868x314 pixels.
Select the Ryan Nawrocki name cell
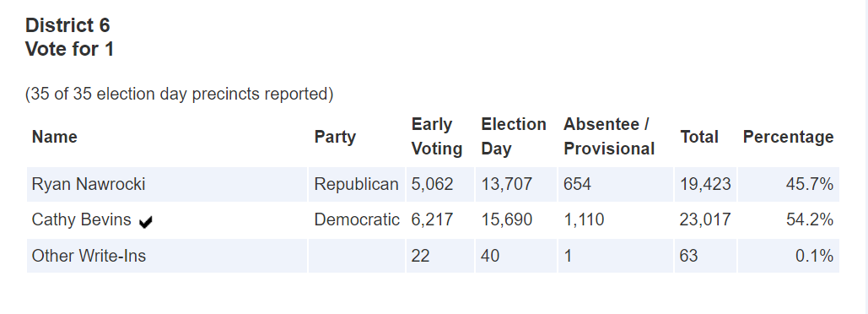coord(167,184)
